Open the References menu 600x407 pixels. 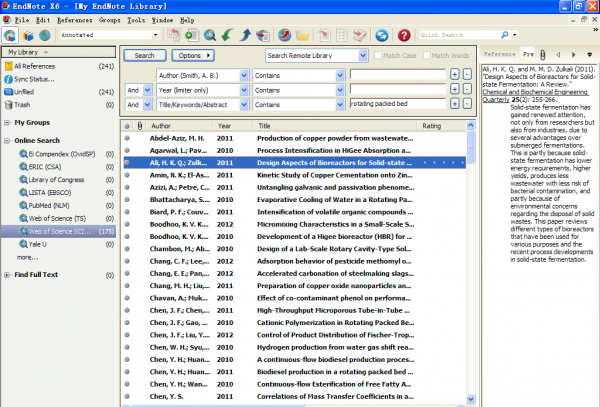pyautogui.click(x=75, y=20)
